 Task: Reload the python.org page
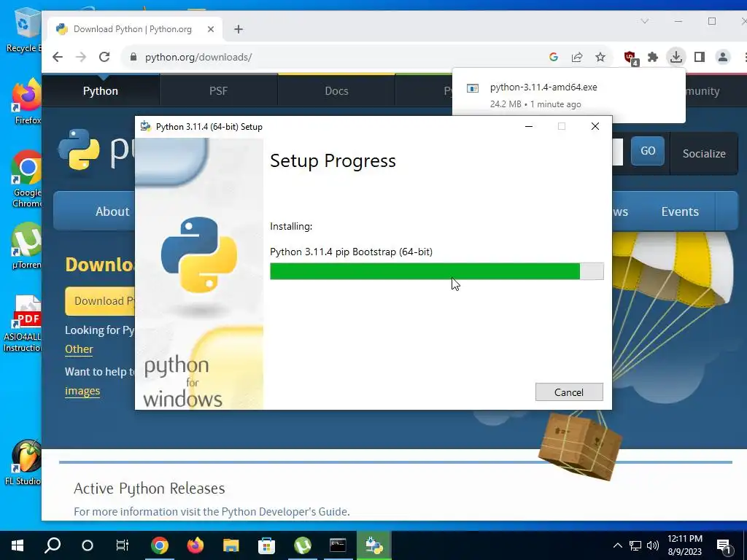[x=104, y=57]
